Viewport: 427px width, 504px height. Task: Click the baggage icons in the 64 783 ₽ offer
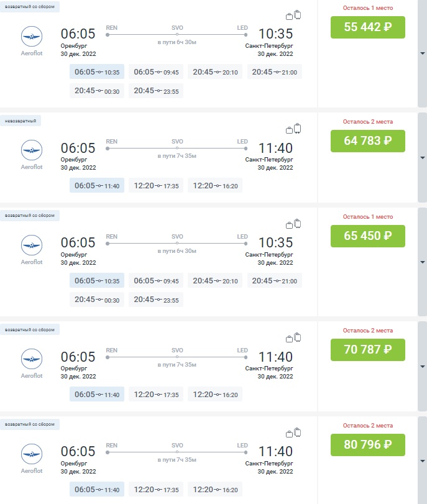click(293, 129)
